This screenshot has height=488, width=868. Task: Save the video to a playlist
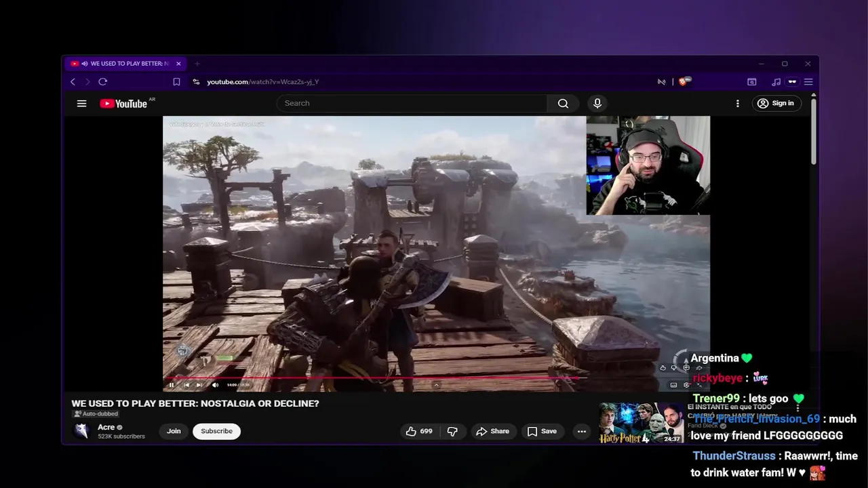[542, 431]
